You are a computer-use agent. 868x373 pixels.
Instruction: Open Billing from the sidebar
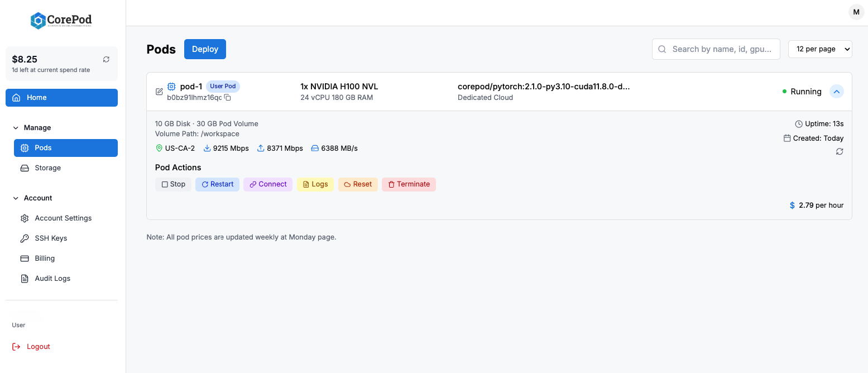point(45,259)
